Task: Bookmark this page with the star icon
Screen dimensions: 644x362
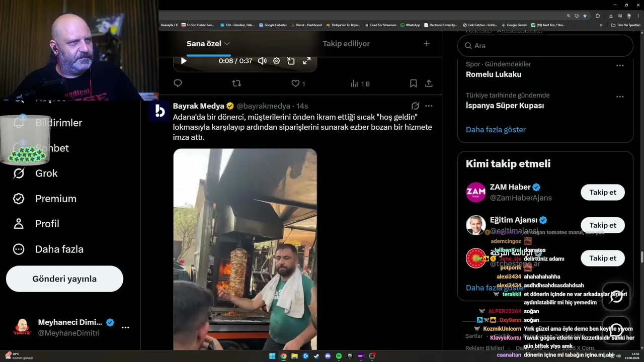Action: pyautogui.click(x=585, y=16)
